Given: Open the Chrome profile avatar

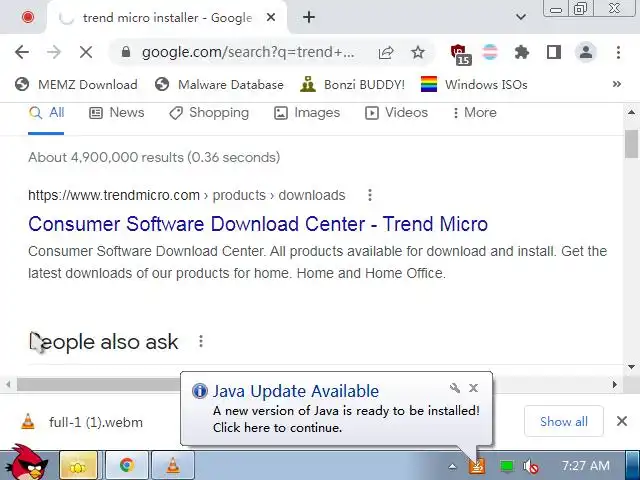Looking at the screenshot, I should point(586,52).
